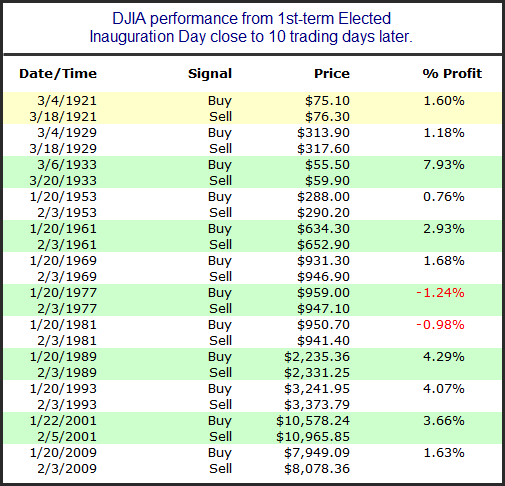Select the 3/18/1929 Sell row
This screenshot has height=486, width=505.
tap(252, 148)
